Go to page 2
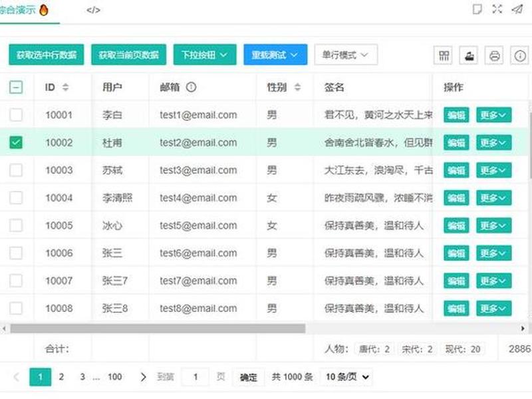The image size is (532, 399). (x=61, y=377)
